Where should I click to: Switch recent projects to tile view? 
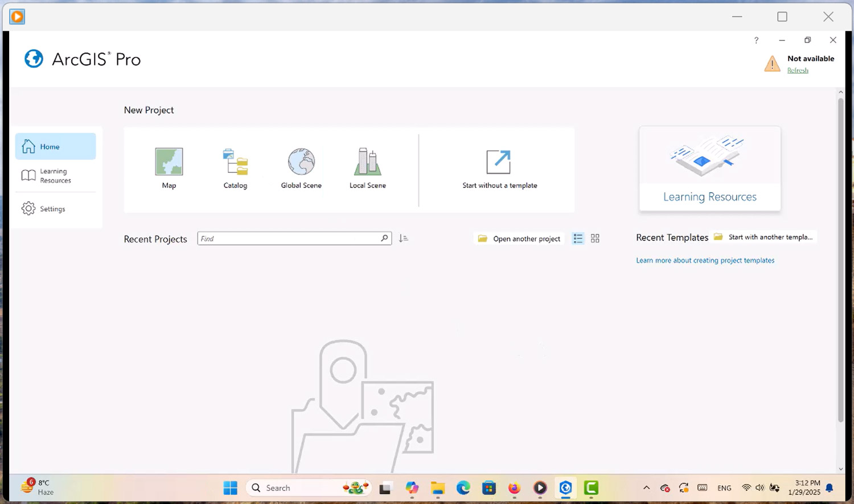coord(595,239)
